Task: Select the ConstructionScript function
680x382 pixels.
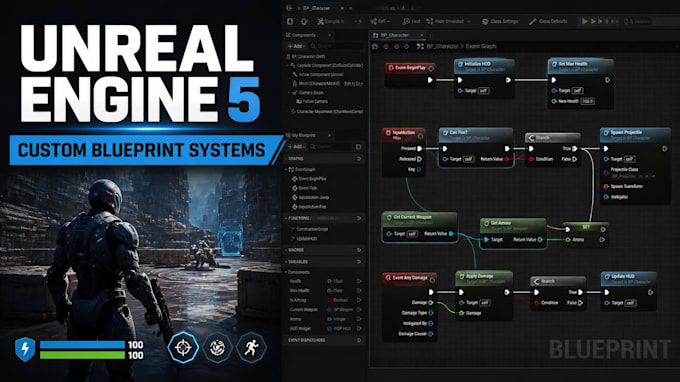Action: click(x=309, y=229)
